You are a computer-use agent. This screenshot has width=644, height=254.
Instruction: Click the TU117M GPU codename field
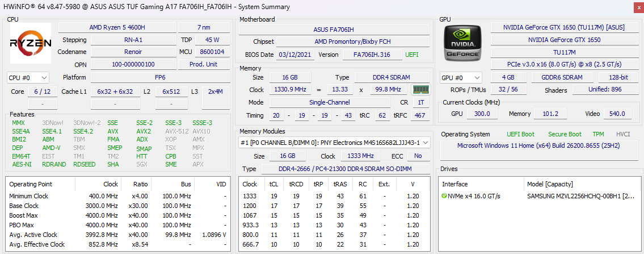pyautogui.click(x=564, y=52)
